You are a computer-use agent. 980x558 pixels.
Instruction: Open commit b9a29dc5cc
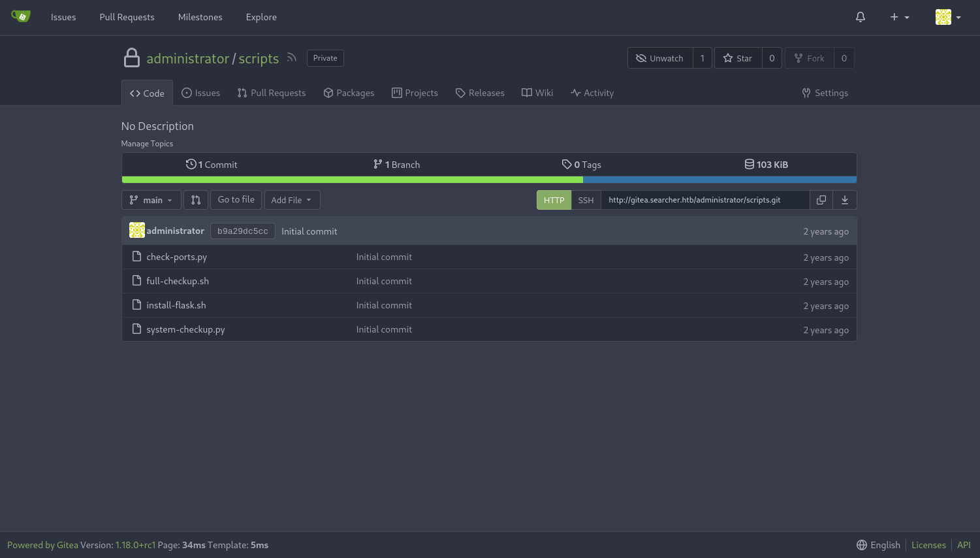(243, 231)
